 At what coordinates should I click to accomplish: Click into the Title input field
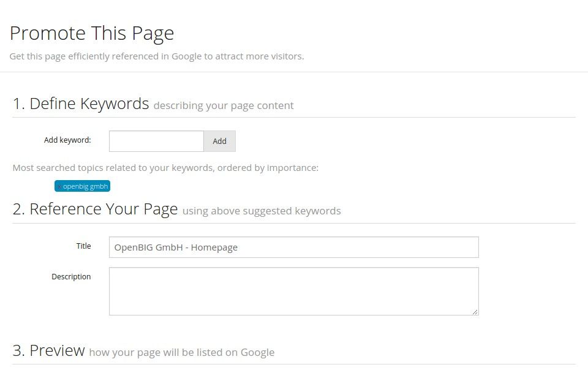pos(293,247)
